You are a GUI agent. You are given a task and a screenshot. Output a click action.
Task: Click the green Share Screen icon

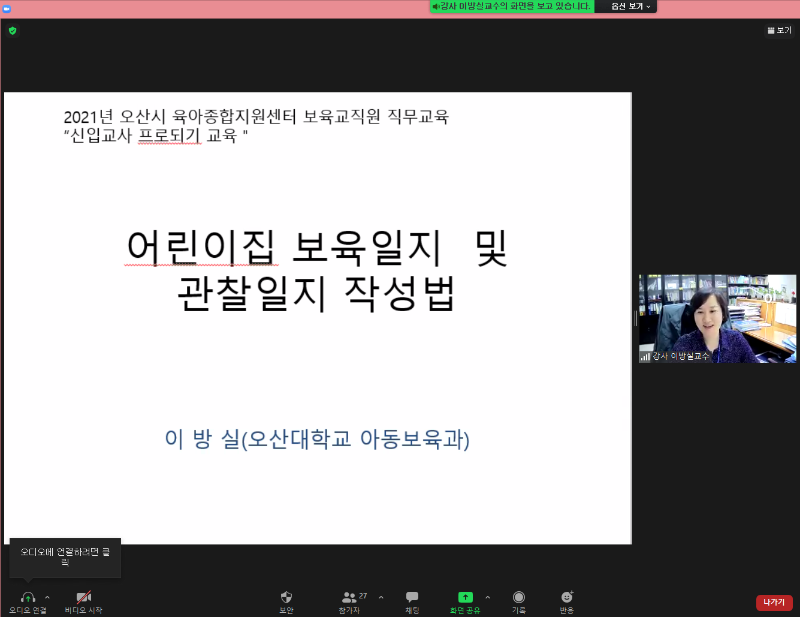click(465, 597)
